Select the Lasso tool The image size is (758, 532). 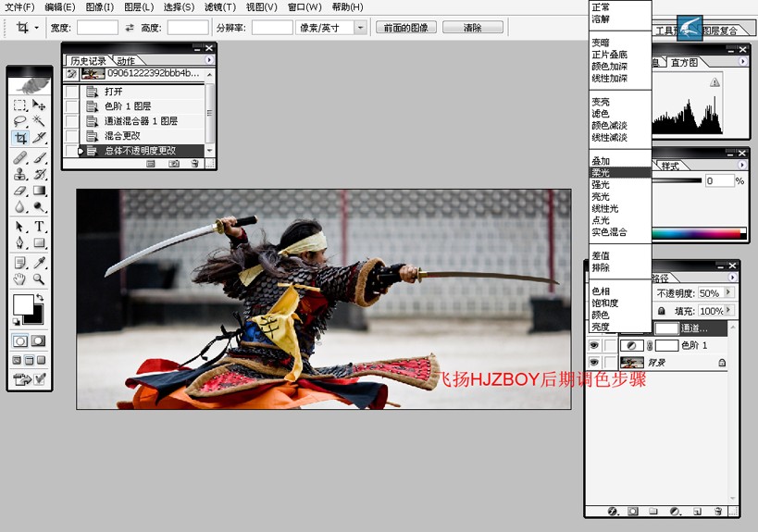[20, 121]
